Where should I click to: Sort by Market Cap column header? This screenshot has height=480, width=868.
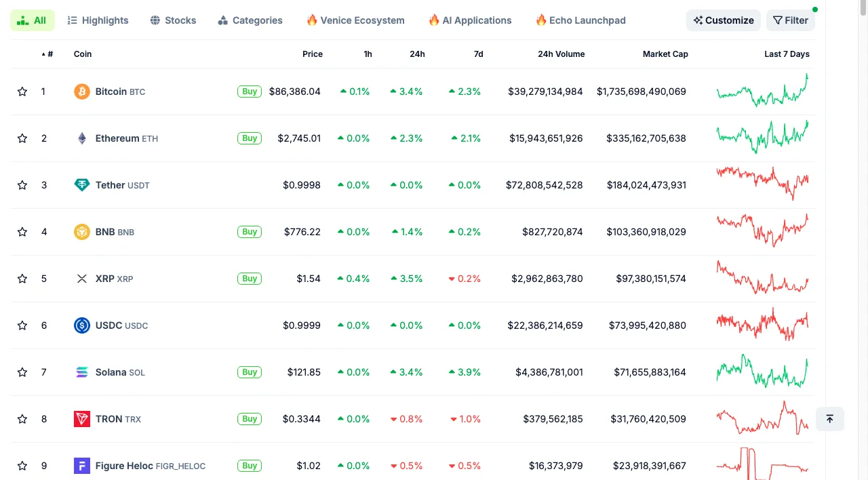665,54
